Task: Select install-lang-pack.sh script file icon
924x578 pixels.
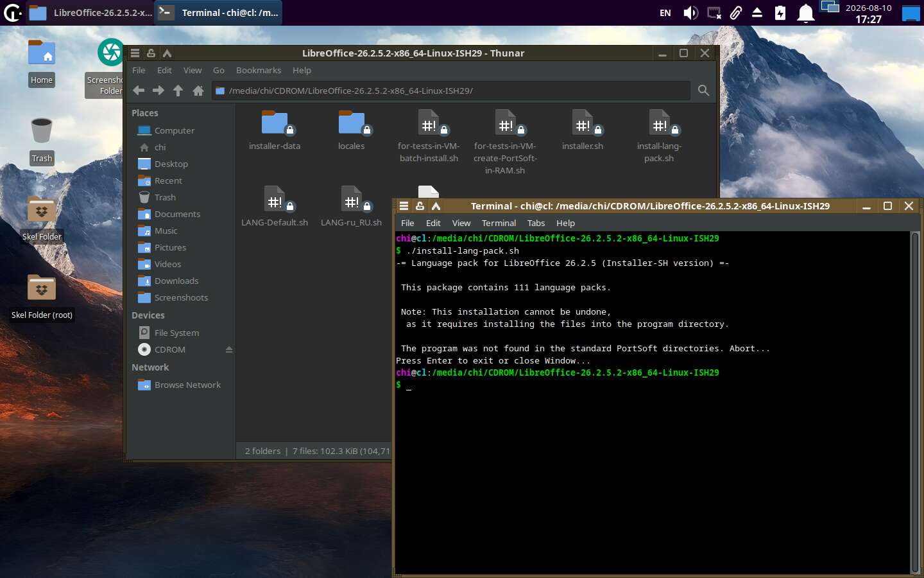Action: (660, 123)
